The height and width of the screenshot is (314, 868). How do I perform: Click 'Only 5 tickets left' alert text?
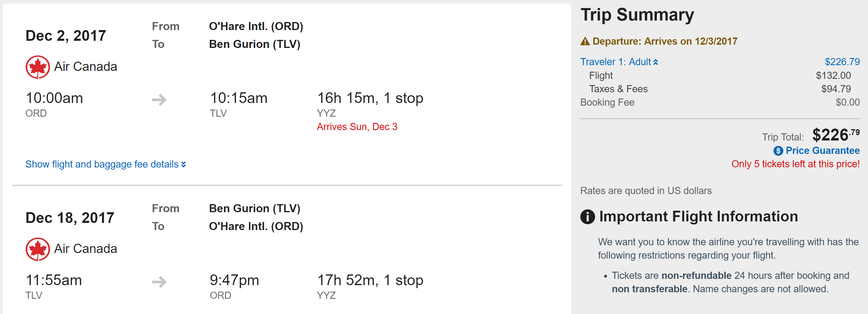(795, 164)
